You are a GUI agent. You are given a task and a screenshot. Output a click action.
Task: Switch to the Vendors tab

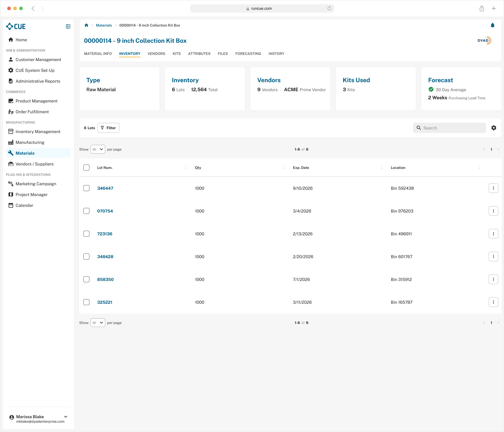click(156, 54)
